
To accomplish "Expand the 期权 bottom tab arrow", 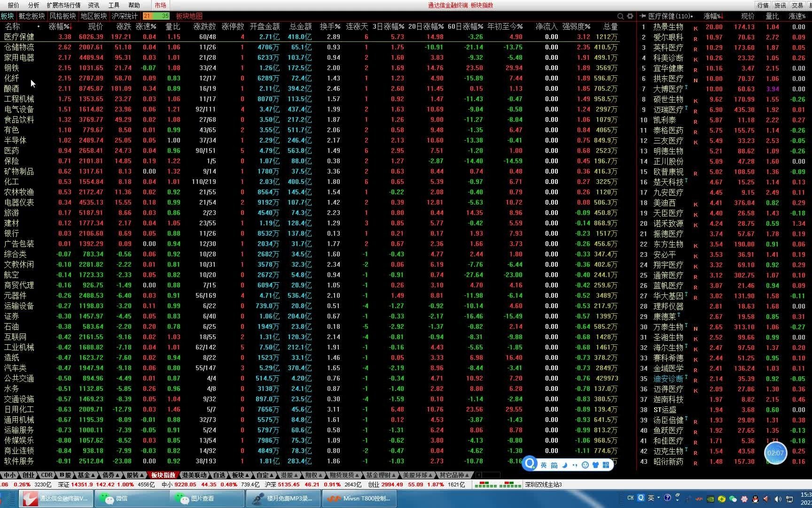I will tap(320, 475).
